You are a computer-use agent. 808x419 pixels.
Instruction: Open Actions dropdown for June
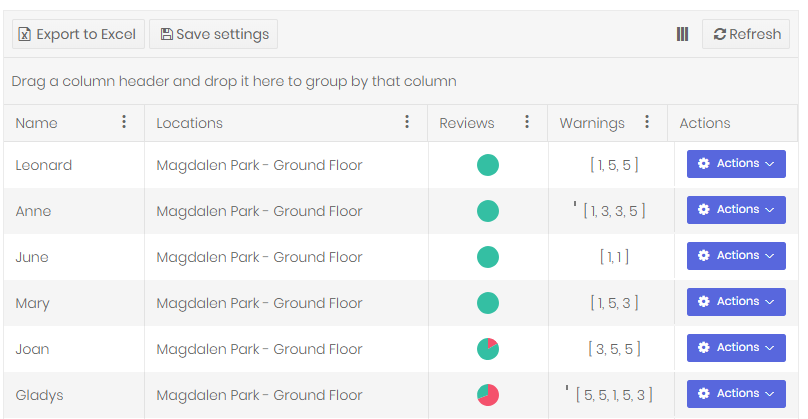point(736,256)
